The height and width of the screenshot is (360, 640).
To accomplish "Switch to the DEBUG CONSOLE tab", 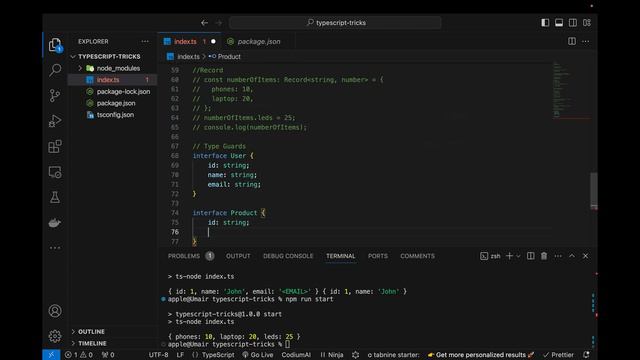I will pos(288,256).
